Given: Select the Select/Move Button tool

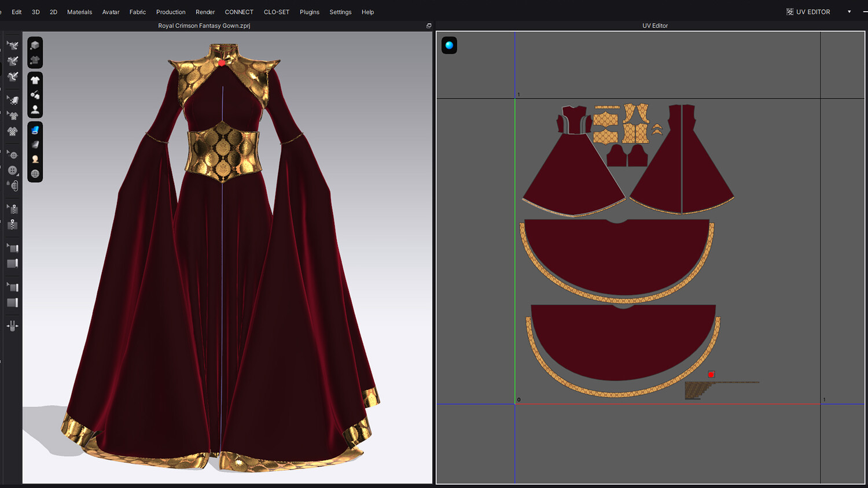Looking at the screenshot, I should pyautogui.click(x=12, y=154).
